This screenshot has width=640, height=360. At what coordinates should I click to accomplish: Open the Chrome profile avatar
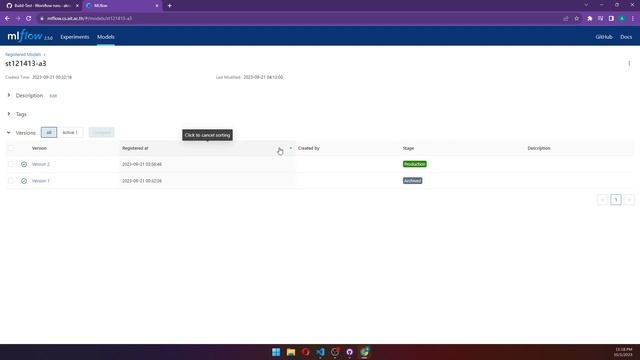[622, 18]
